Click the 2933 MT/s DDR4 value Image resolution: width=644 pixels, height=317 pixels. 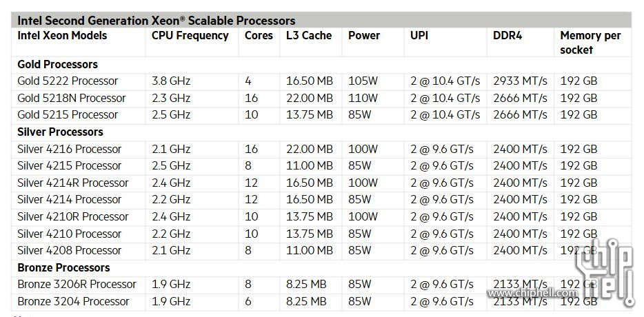click(520, 81)
